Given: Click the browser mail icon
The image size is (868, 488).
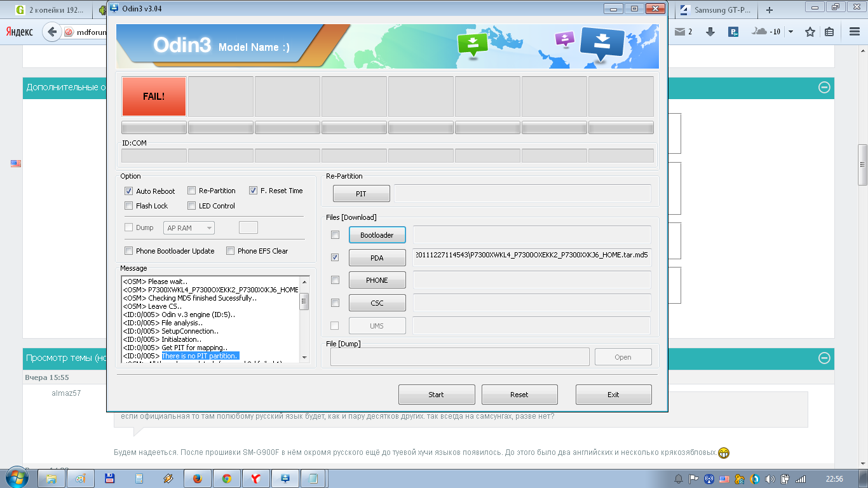Looking at the screenshot, I should (681, 32).
